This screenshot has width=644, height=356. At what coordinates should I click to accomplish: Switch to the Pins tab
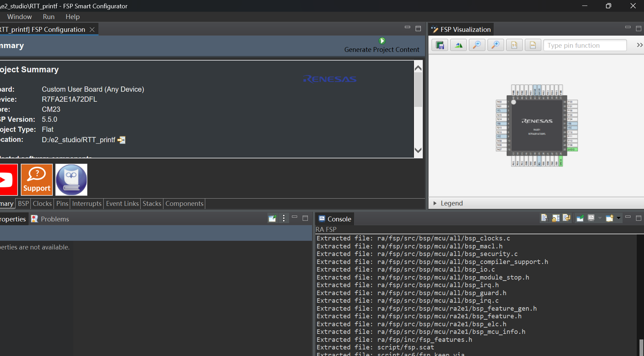coord(62,203)
